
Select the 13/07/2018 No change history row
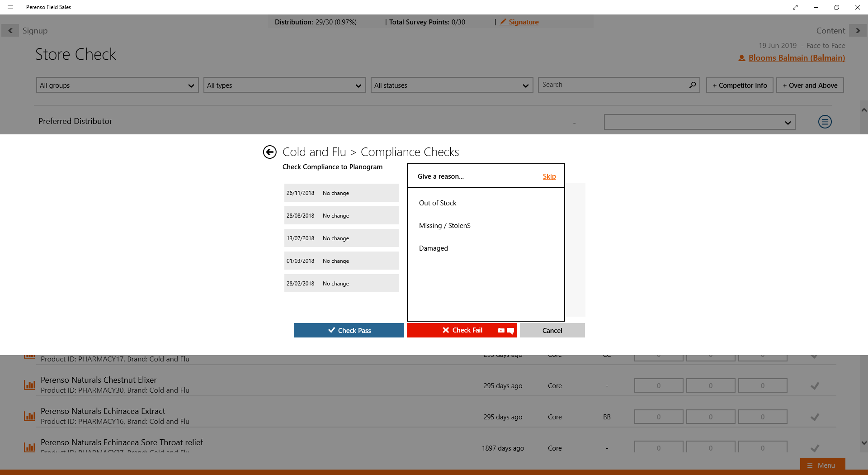(341, 238)
